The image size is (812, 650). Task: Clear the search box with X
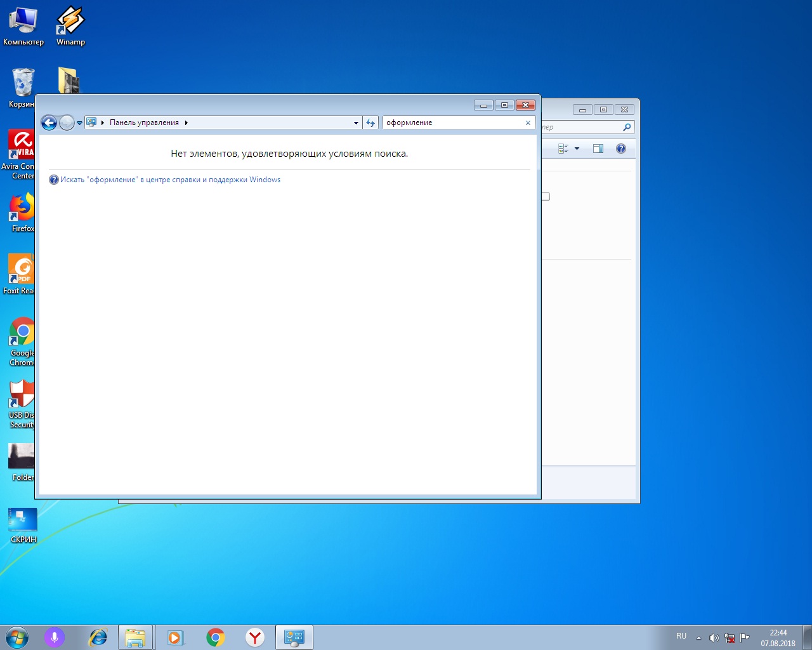pyautogui.click(x=528, y=123)
